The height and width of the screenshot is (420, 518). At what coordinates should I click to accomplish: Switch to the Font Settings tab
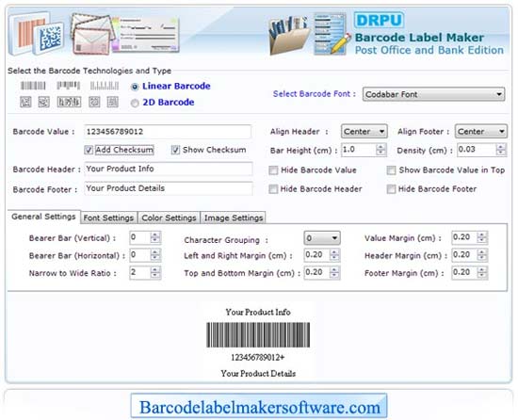tap(108, 218)
